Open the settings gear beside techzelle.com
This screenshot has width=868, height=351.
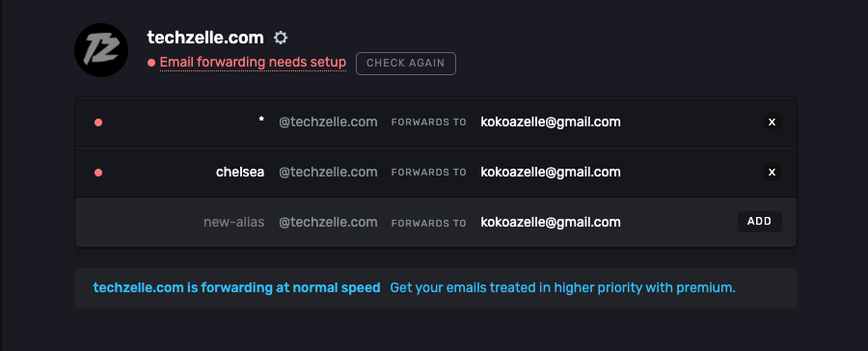coord(281,38)
